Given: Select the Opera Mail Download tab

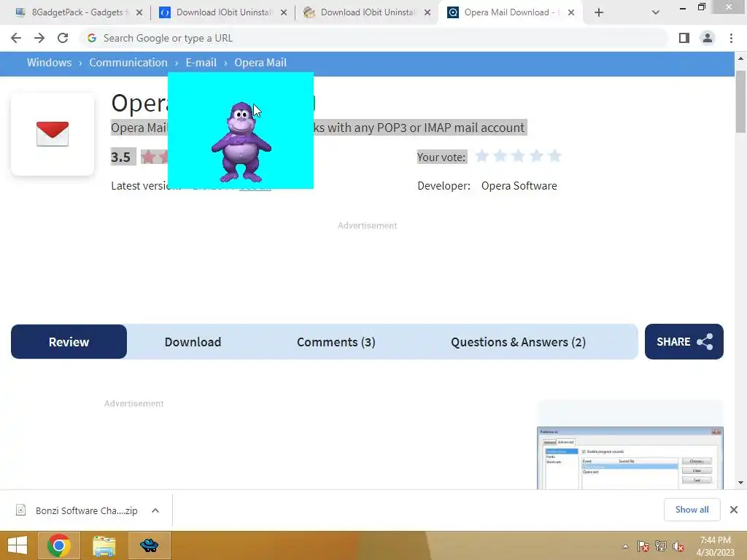Looking at the screenshot, I should pos(505,12).
